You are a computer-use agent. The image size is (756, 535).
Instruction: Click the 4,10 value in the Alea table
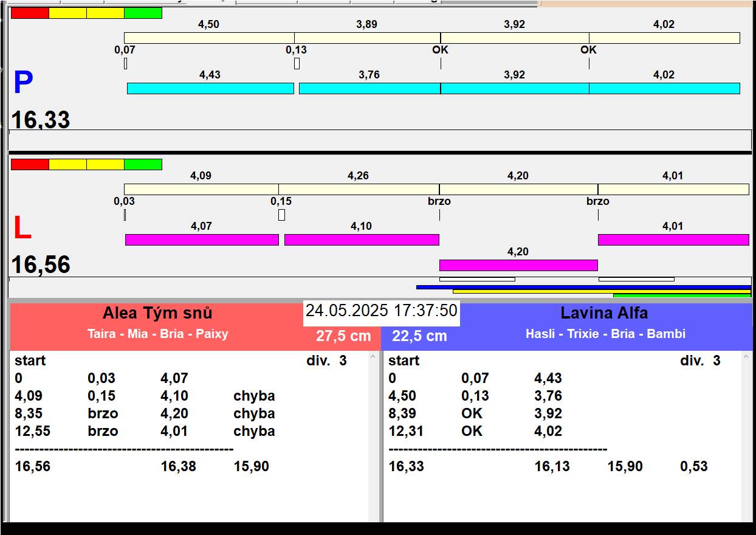click(x=174, y=396)
